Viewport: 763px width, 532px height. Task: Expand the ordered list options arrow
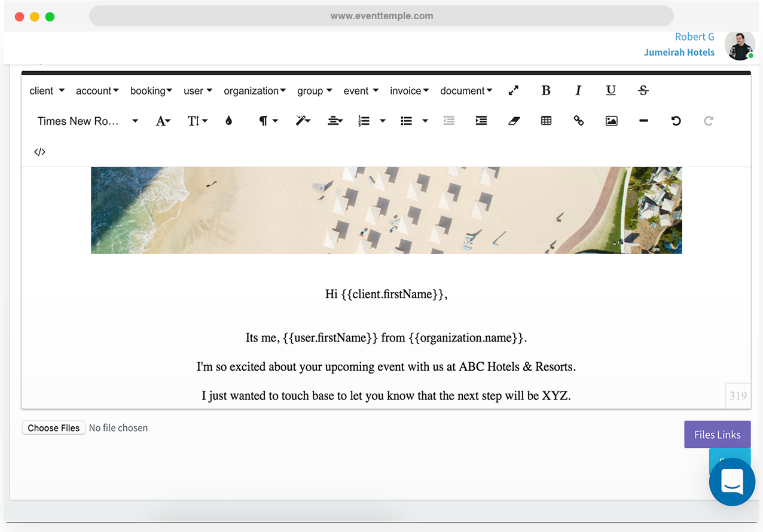tap(383, 121)
